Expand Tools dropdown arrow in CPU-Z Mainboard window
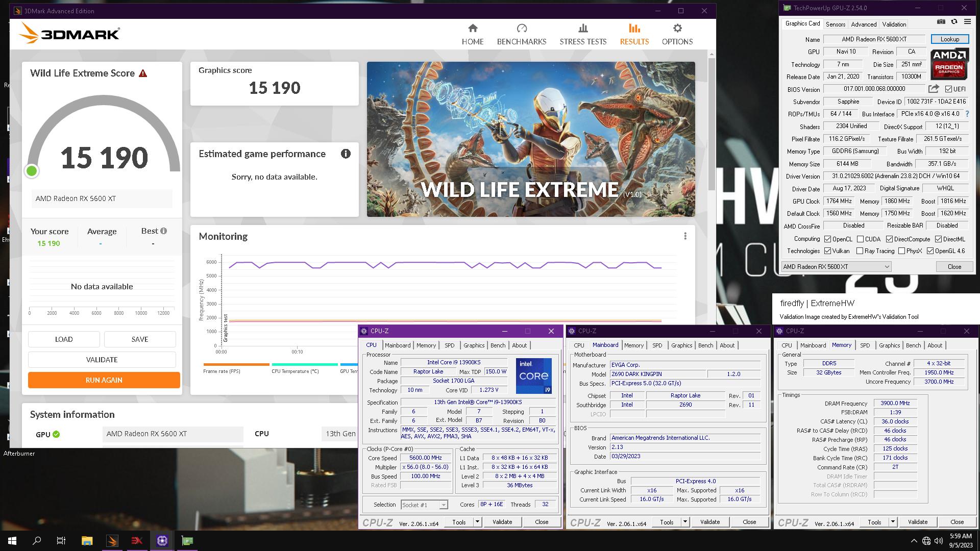This screenshot has height=551, width=980. [x=685, y=522]
